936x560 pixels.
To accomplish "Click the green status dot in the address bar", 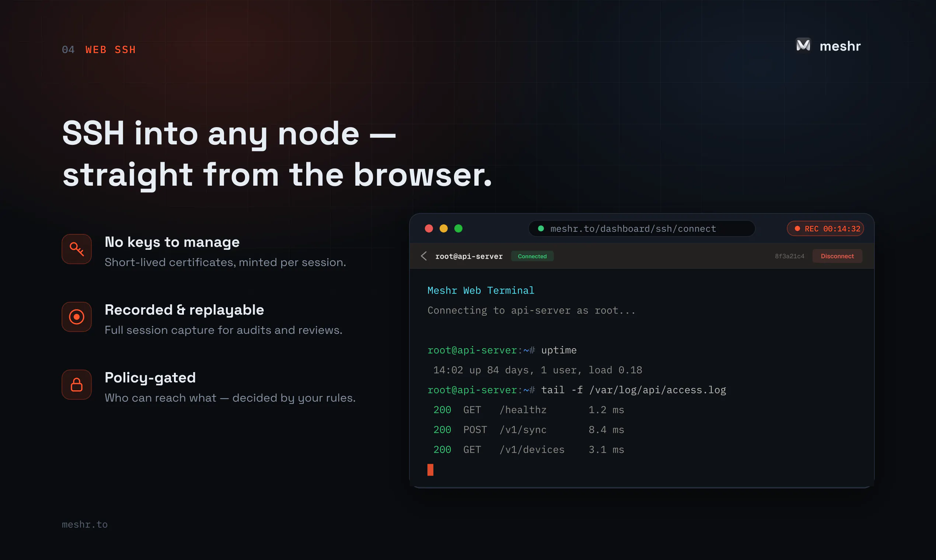I will pos(541,229).
